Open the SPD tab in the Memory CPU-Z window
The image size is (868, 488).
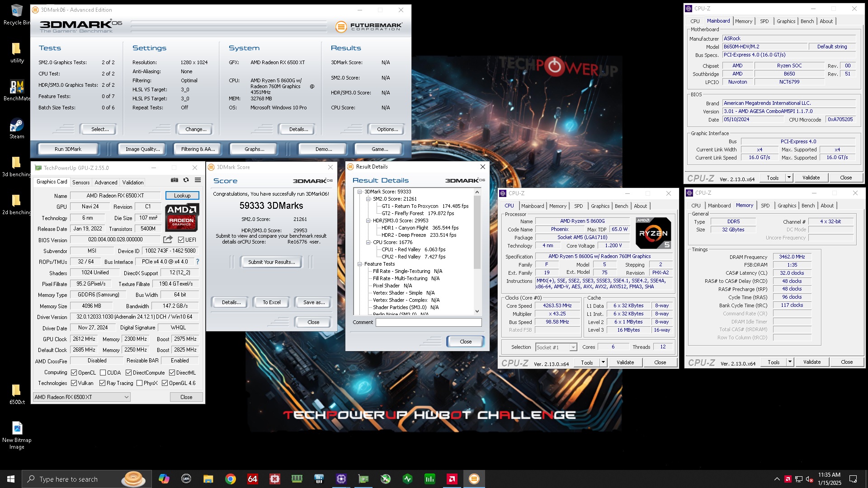point(765,206)
